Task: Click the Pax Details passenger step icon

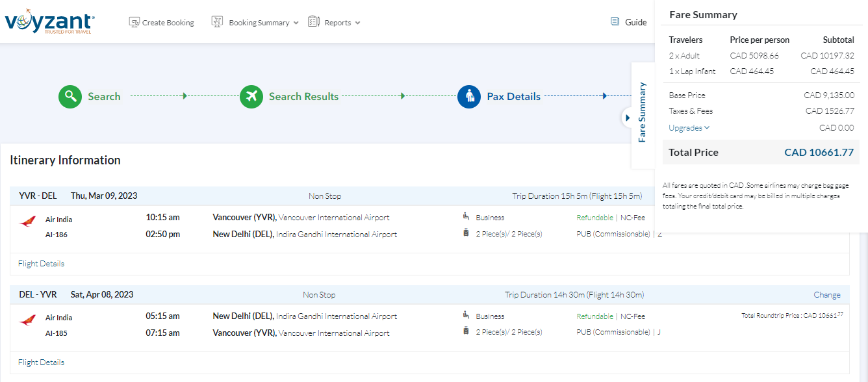Action: 468,97
